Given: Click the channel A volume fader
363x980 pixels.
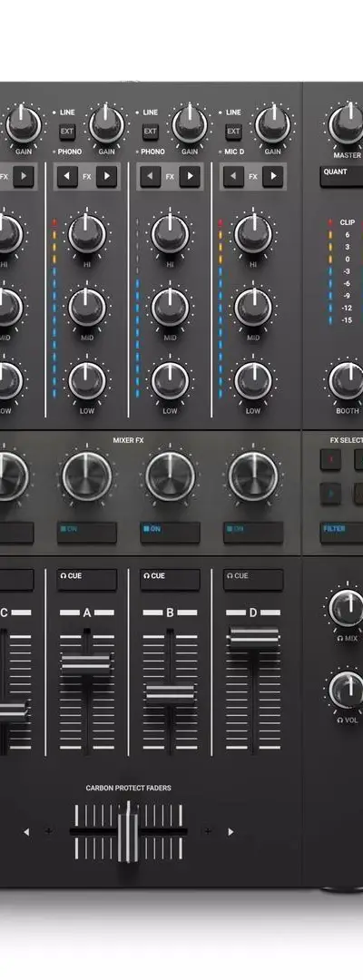Looking at the screenshot, I should 86,663.
